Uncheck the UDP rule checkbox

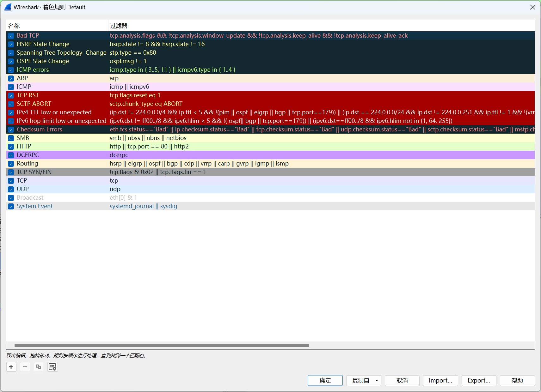[x=11, y=189]
